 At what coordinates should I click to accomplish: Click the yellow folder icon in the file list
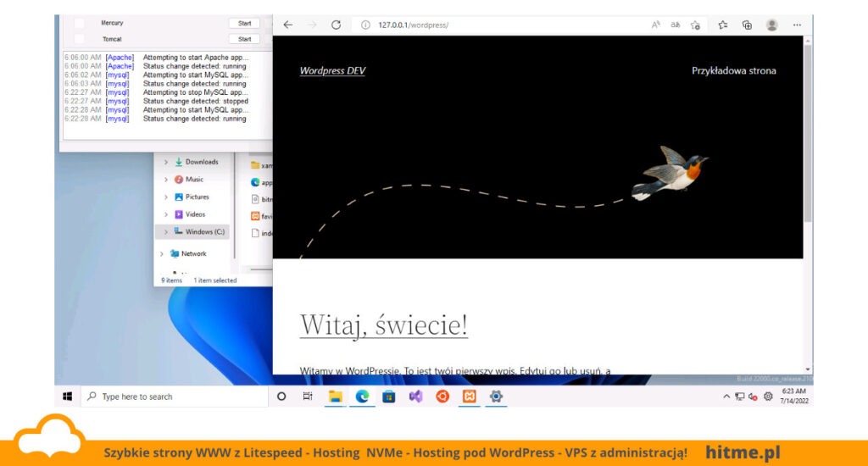point(255,165)
